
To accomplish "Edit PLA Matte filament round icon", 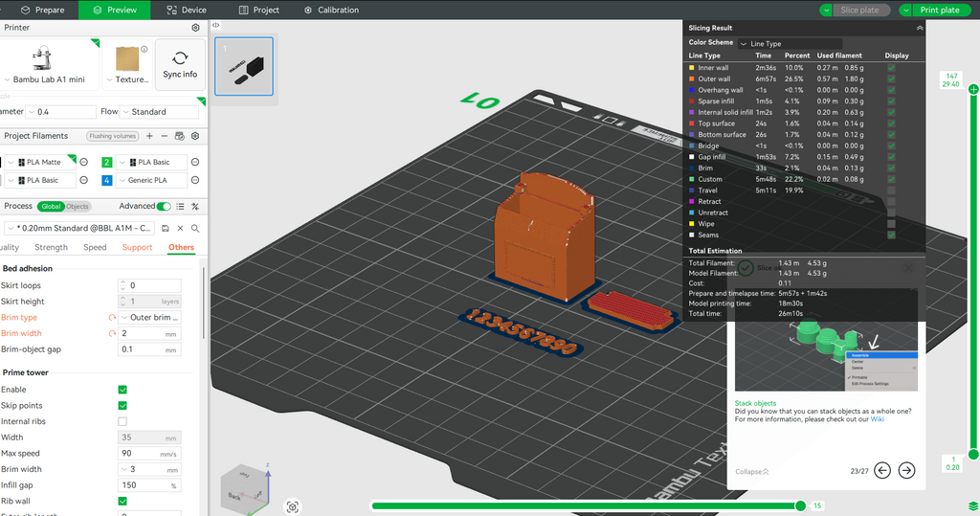I will (84, 162).
